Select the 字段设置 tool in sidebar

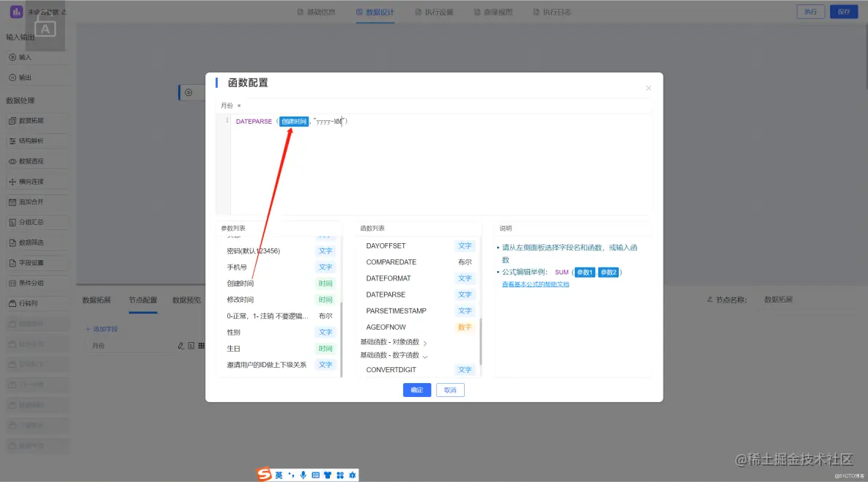coord(37,263)
